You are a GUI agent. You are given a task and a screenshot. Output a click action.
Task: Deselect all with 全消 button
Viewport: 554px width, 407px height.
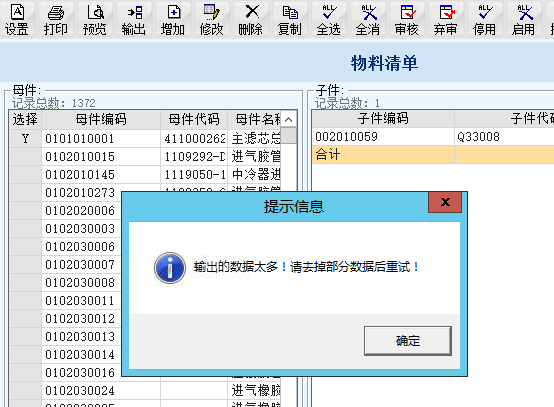point(368,19)
